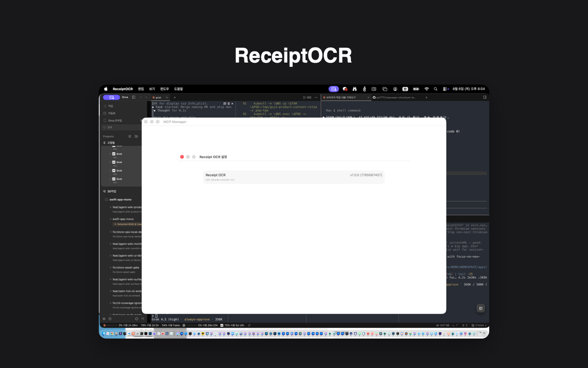
Task: Click the 75% 사용 5d 16h usage indicator
Action: (x=232, y=325)
